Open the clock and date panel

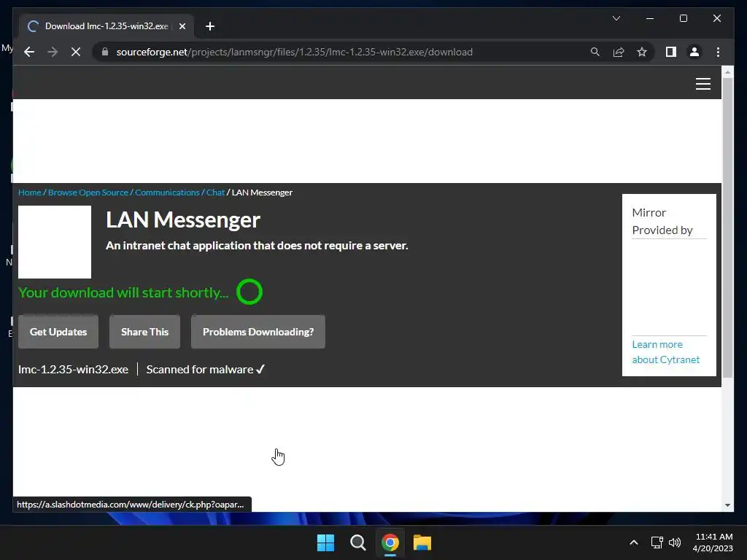click(713, 542)
